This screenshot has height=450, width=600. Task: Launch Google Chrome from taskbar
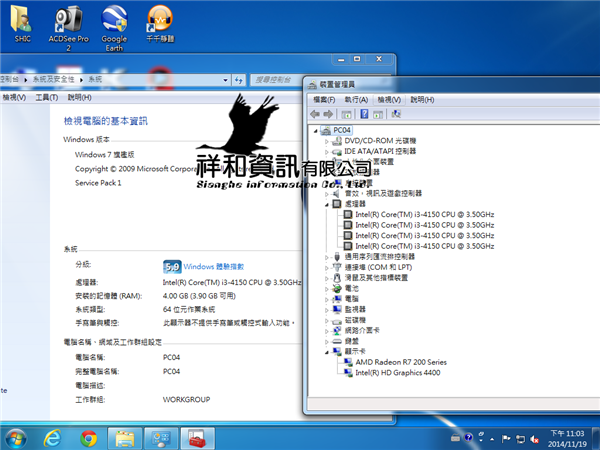click(88, 439)
